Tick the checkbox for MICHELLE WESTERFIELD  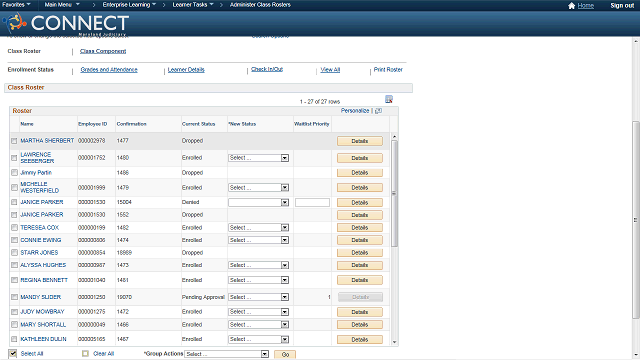point(14,187)
